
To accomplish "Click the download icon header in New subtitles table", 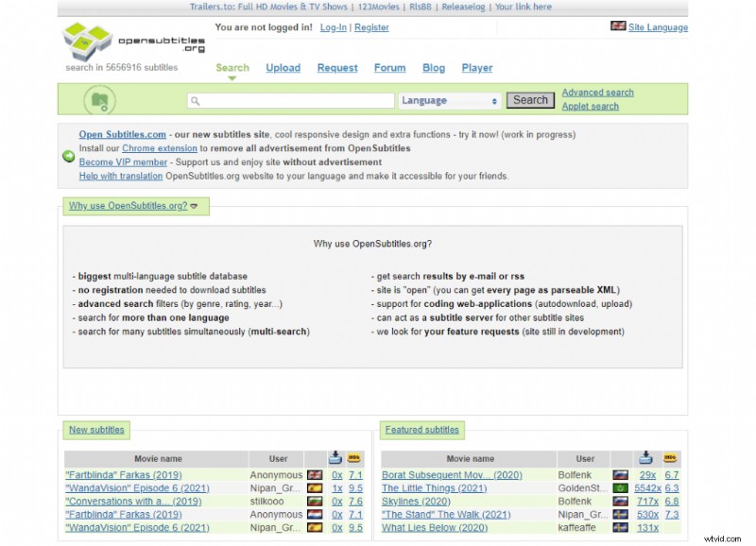I will pos(335,459).
